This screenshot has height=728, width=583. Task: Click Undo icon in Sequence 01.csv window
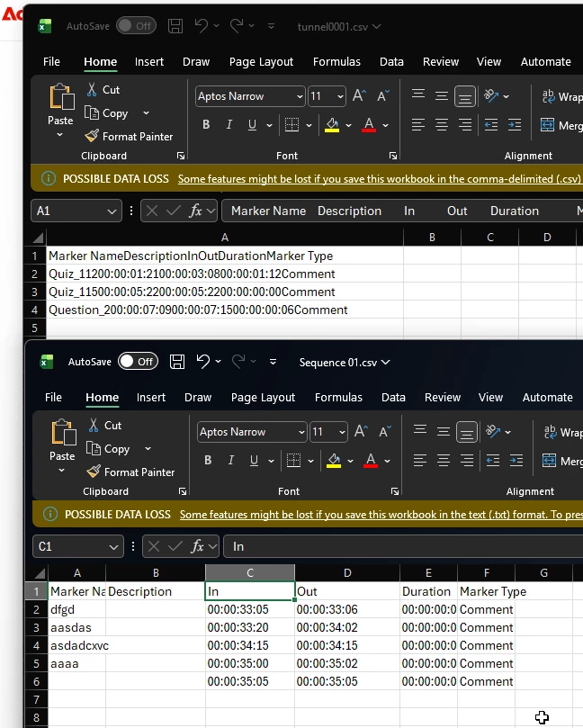click(x=202, y=361)
